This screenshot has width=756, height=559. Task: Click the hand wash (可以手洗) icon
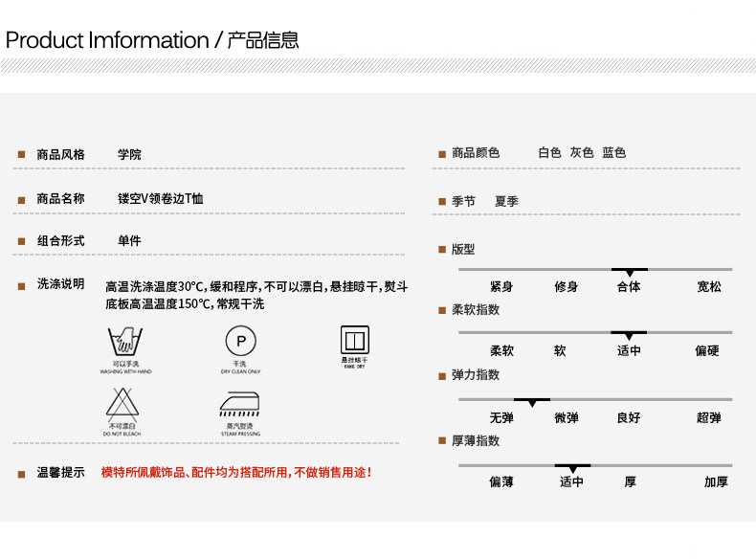[125, 341]
